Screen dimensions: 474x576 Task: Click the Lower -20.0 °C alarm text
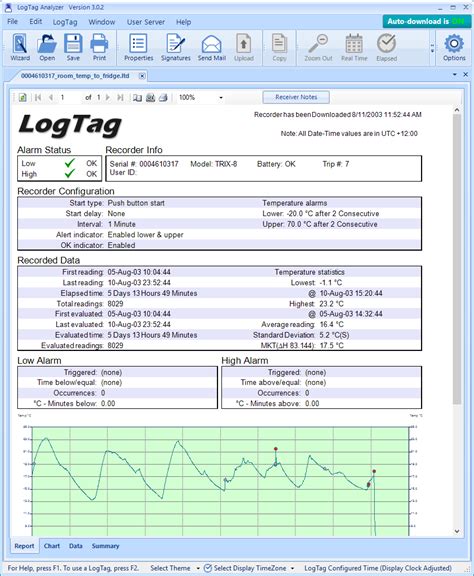pos(320,213)
